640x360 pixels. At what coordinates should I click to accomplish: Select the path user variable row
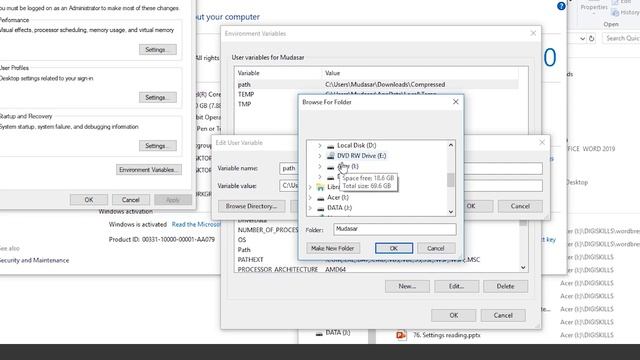pyautogui.click(x=376, y=84)
